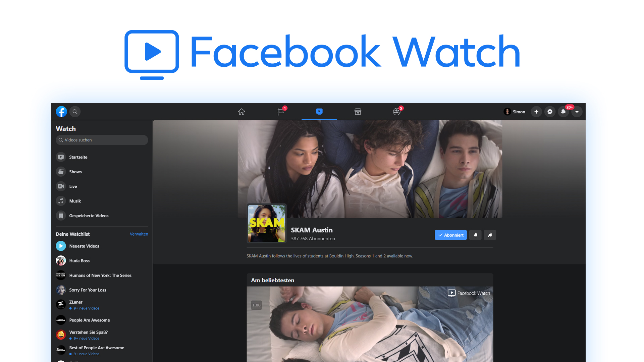Click the search magnifier icon in sidebar
Viewport: 644px width, 362px height.
(62, 140)
